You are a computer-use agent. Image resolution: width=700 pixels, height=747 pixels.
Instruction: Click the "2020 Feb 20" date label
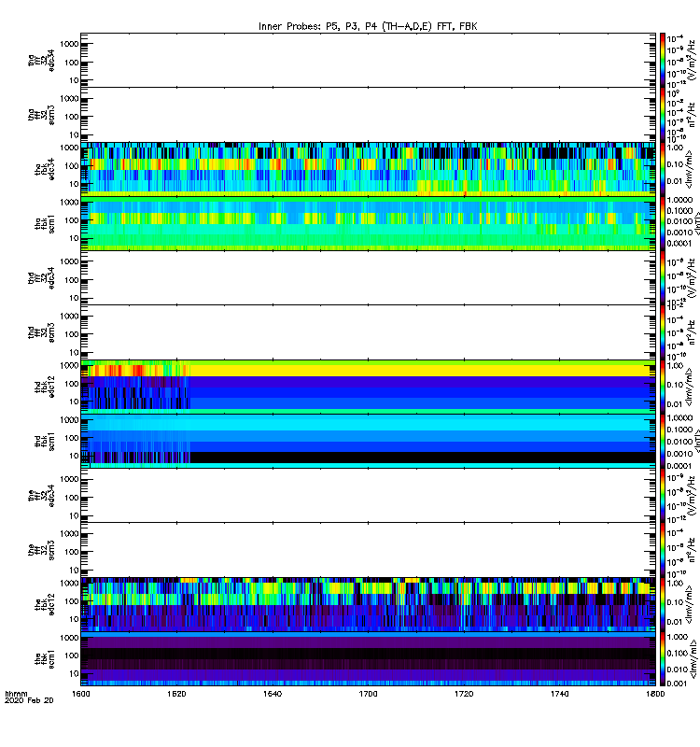pos(29,700)
